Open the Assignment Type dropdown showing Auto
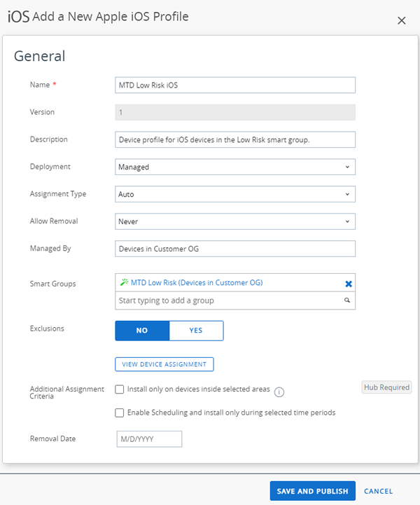Viewport: 420px width, 505px height. [x=235, y=194]
